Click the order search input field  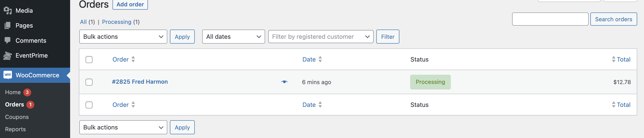[x=550, y=19]
